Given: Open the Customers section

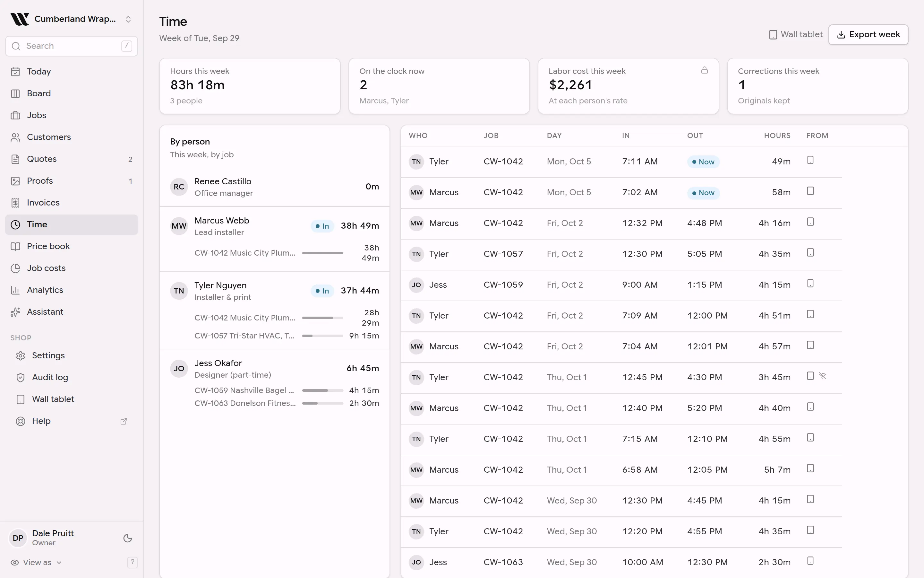Looking at the screenshot, I should tap(72, 137).
